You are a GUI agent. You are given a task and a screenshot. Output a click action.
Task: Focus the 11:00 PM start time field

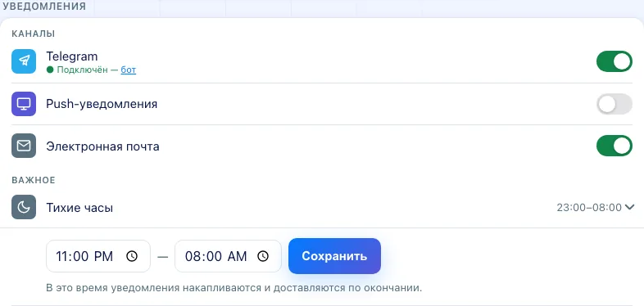point(98,256)
